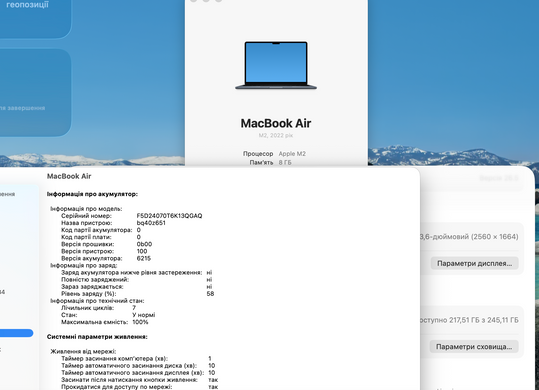Open the display parameters button 'Параметри дисплея...'
This screenshot has width=539, height=390.
pos(474,263)
